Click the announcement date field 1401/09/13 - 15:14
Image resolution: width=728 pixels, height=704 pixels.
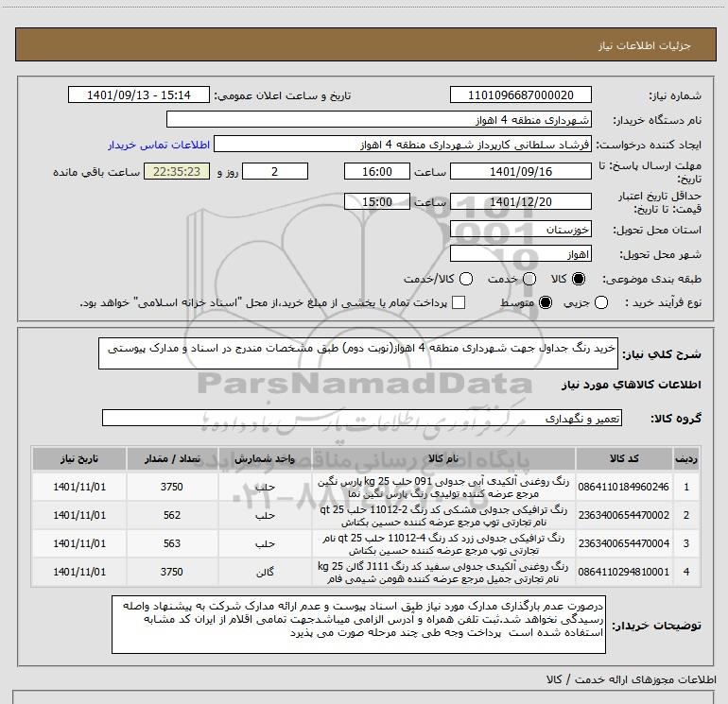click(x=139, y=95)
